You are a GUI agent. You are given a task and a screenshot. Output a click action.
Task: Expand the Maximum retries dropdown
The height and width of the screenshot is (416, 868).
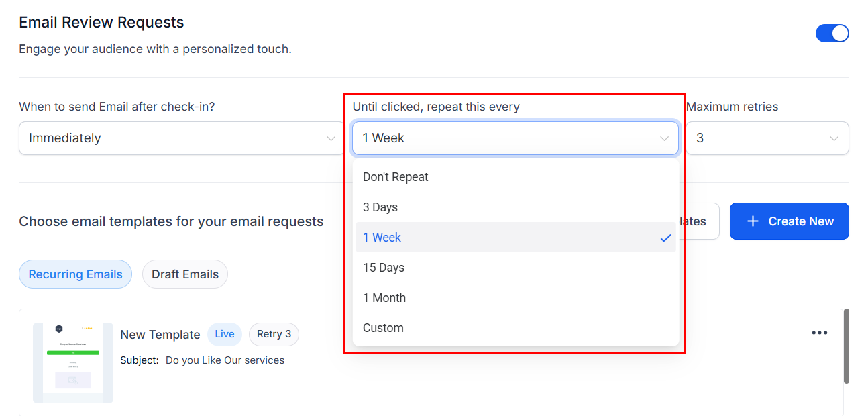pyautogui.click(x=767, y=138)
